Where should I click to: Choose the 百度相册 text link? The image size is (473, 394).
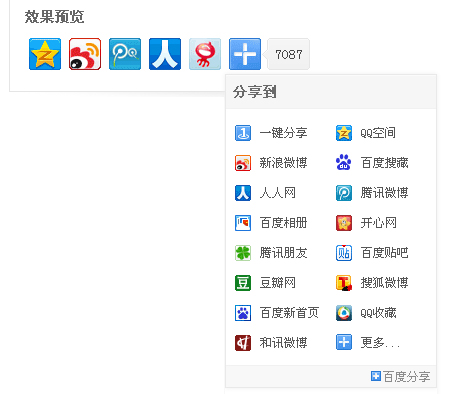coord(283,223)
